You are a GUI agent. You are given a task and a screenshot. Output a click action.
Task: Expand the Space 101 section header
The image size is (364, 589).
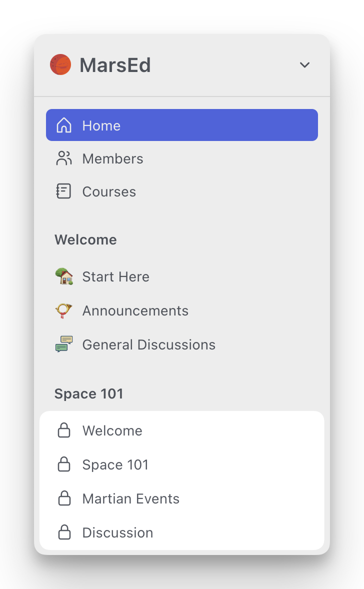(89, 393)
